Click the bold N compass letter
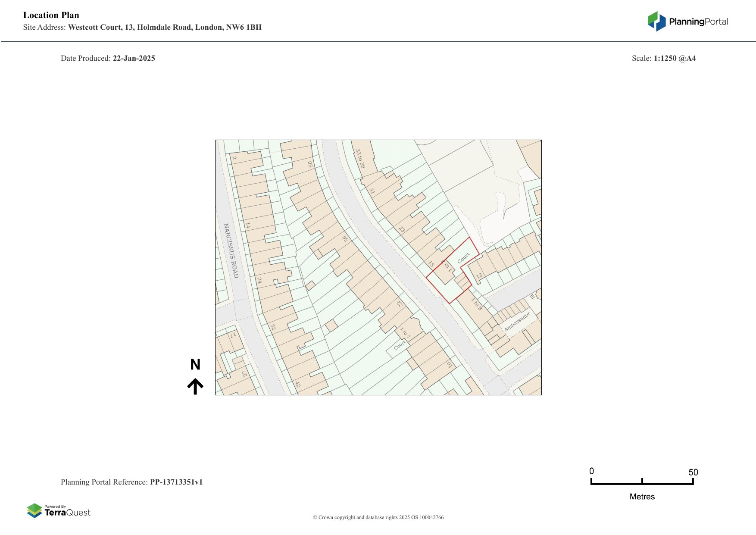This screenshot has height=535, width=756. coord(195,365)
